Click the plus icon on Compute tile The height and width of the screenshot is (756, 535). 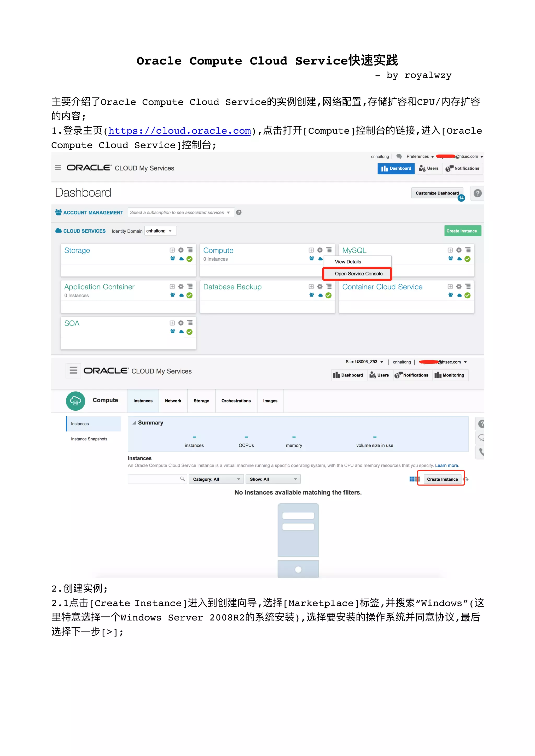[x=311, y=250]
